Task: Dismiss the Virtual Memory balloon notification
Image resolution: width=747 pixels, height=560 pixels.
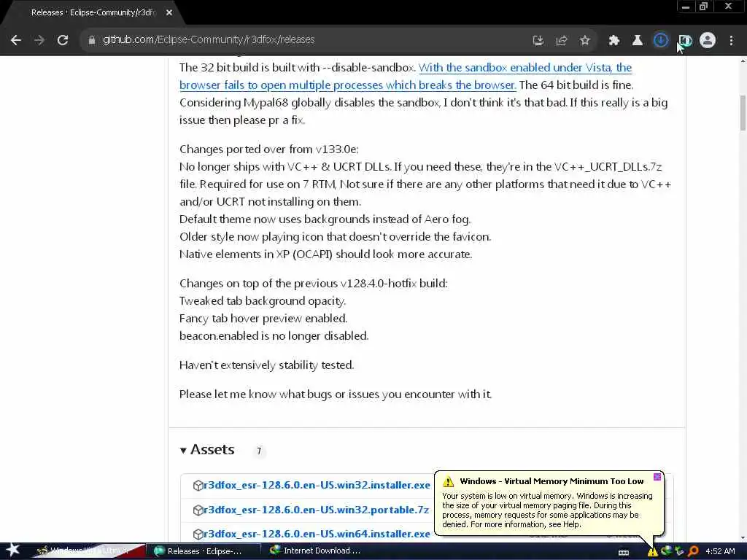Action: [657, 477]
